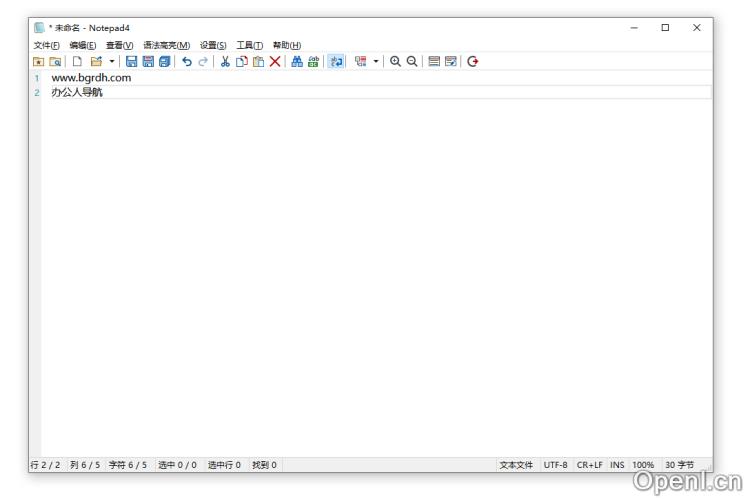Save the current file

pyautogui.click(x=131, y=62)
